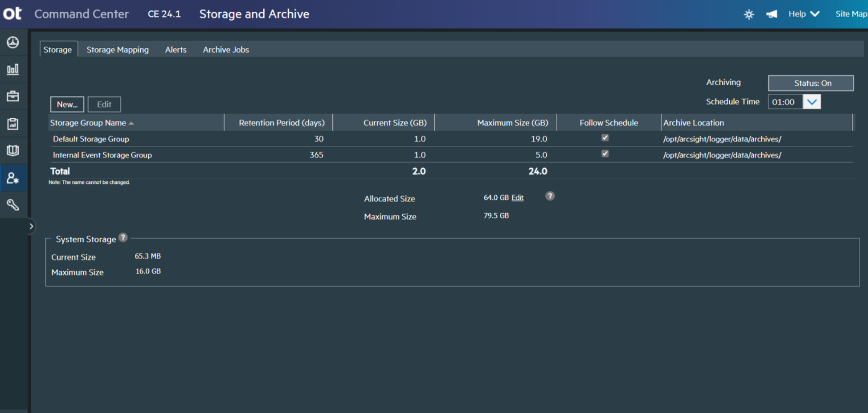Select the Default Storage Group row name
868x413 pixels.
91,139
